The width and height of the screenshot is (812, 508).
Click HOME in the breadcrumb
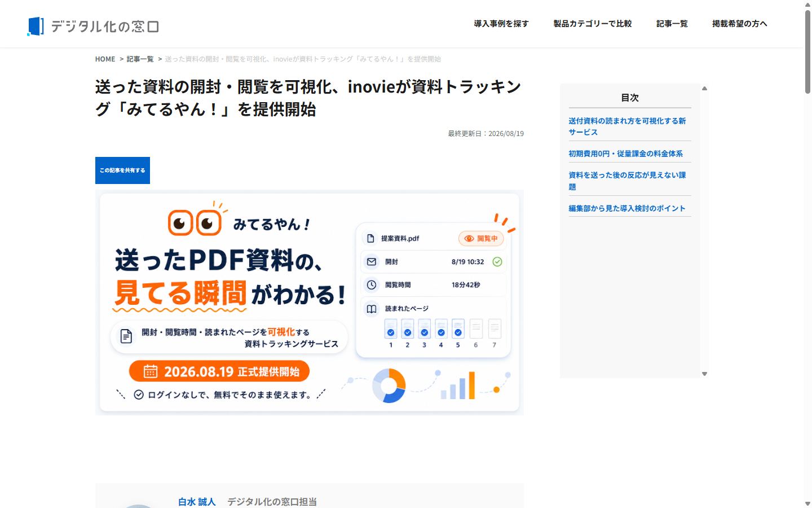pos(105,59)
